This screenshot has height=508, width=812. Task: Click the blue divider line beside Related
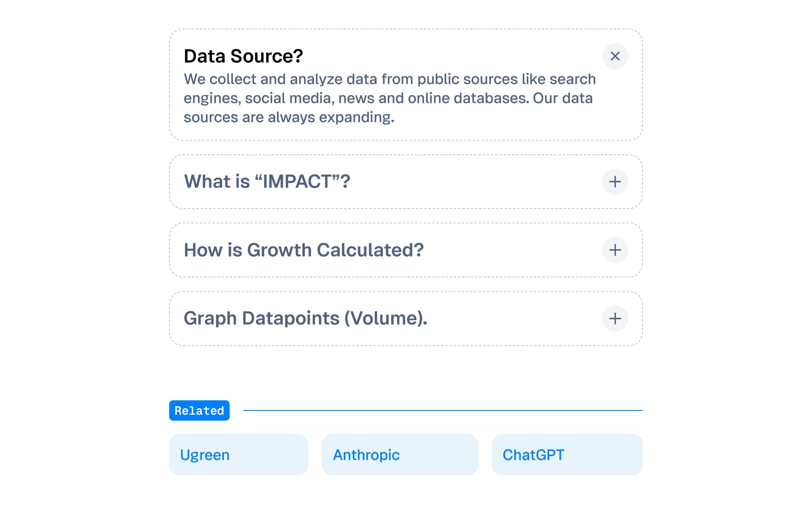(x=443, y=410)
